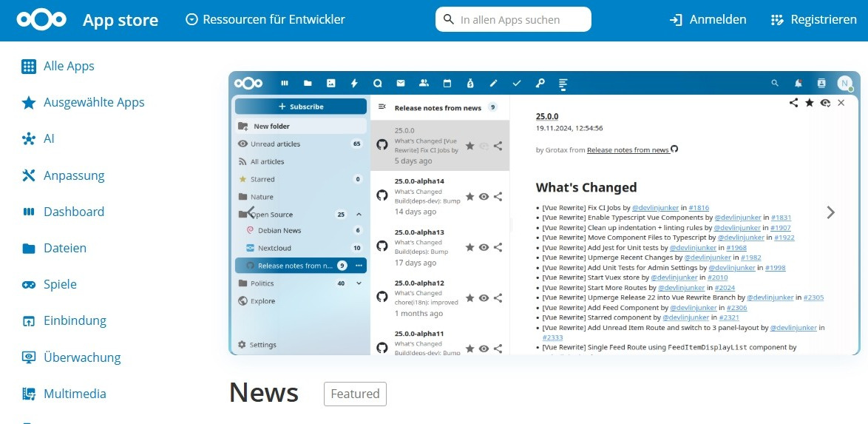Viewport: 868px width, 424px height.
Task: Open the Einbindung category
Action: (x=75, y=320)
